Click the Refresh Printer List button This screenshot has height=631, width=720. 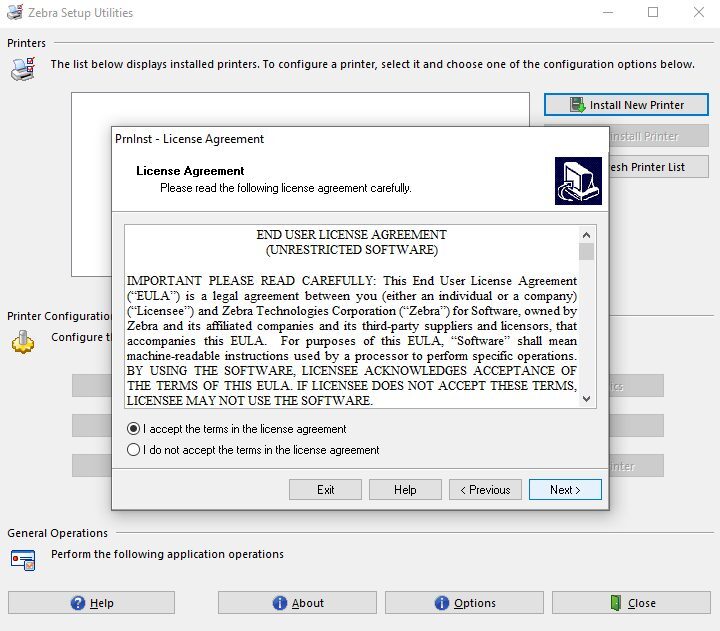[658, 167]
